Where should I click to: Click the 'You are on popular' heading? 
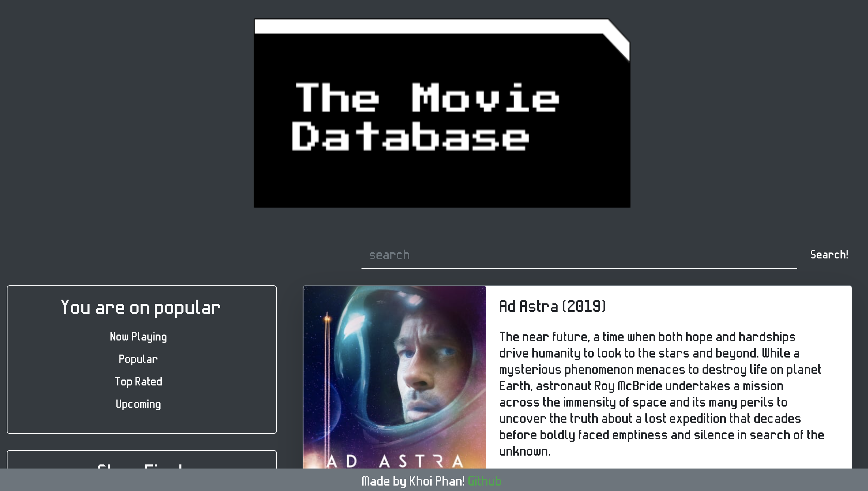tap(141, 307)
